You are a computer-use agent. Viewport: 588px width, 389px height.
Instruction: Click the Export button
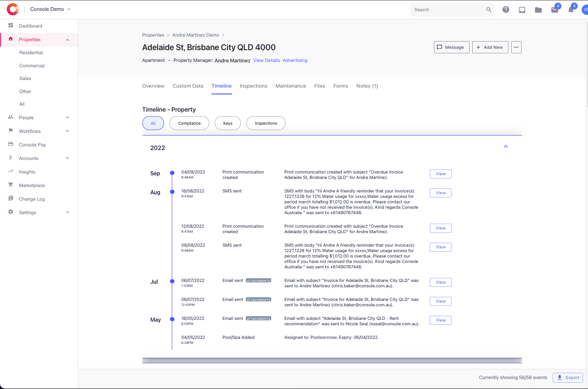pos(568,378)
